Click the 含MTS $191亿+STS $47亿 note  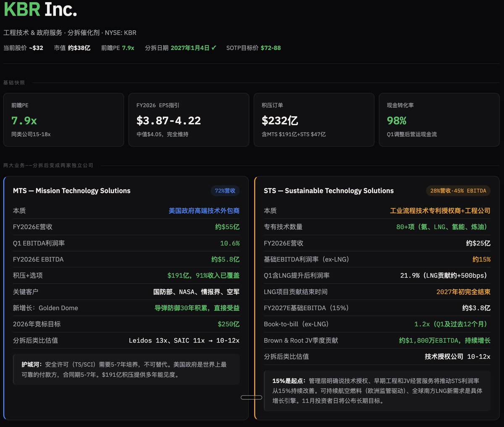pyautogui.click(x=294, y=134)
